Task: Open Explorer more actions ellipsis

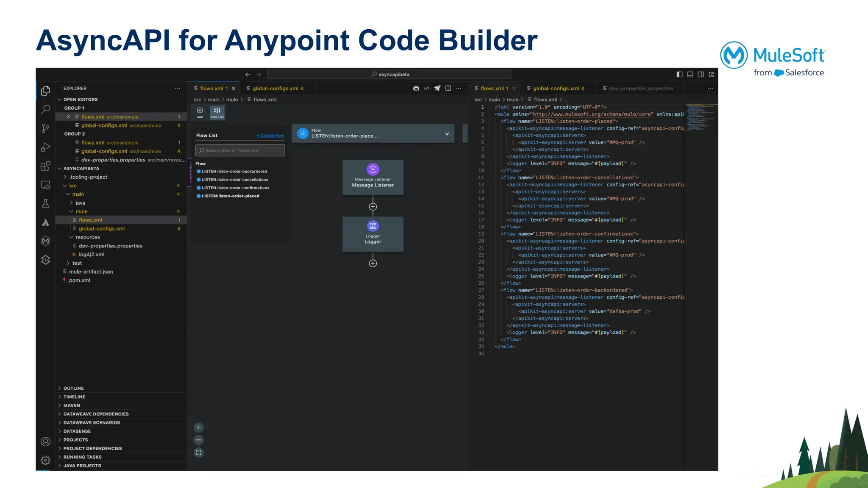Action: (178, 89)
